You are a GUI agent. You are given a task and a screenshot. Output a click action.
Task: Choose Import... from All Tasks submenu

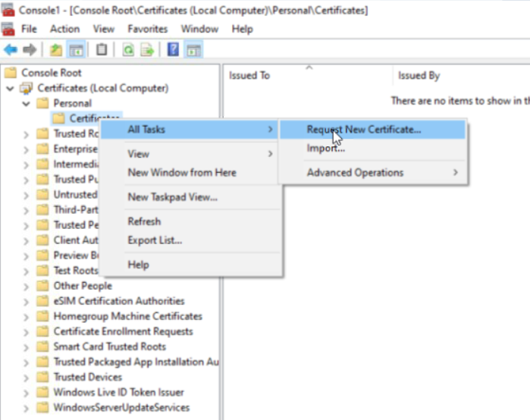coord(372,148)
